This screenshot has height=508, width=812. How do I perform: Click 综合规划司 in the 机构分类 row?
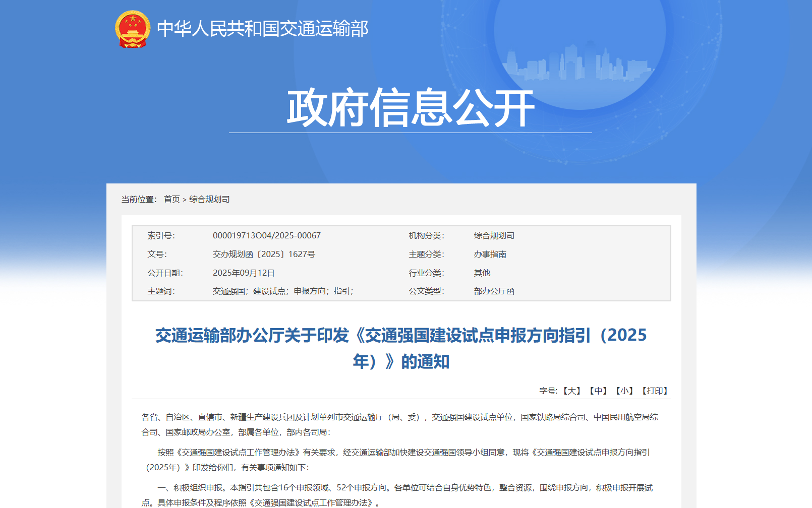494,236
